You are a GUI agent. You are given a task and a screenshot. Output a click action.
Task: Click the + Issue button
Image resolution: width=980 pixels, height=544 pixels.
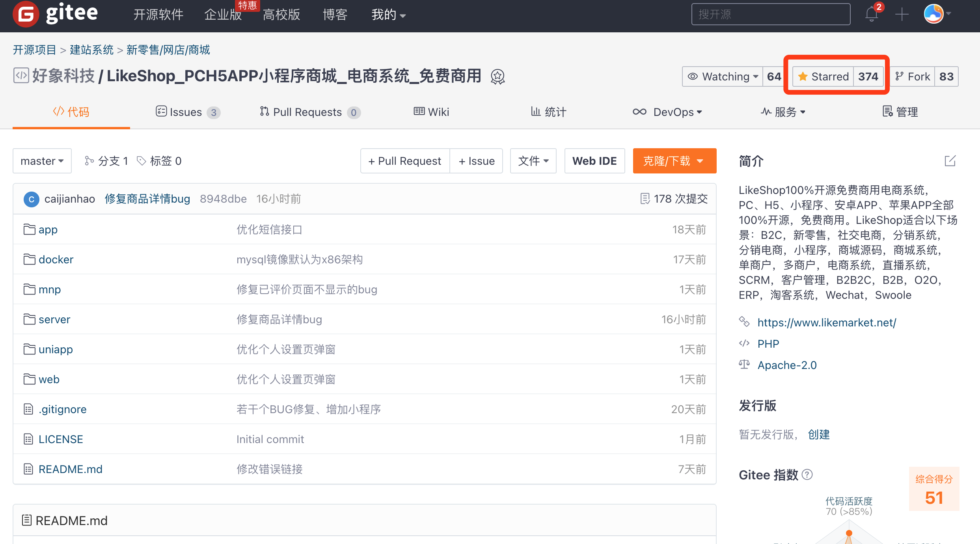click(476, 161)
